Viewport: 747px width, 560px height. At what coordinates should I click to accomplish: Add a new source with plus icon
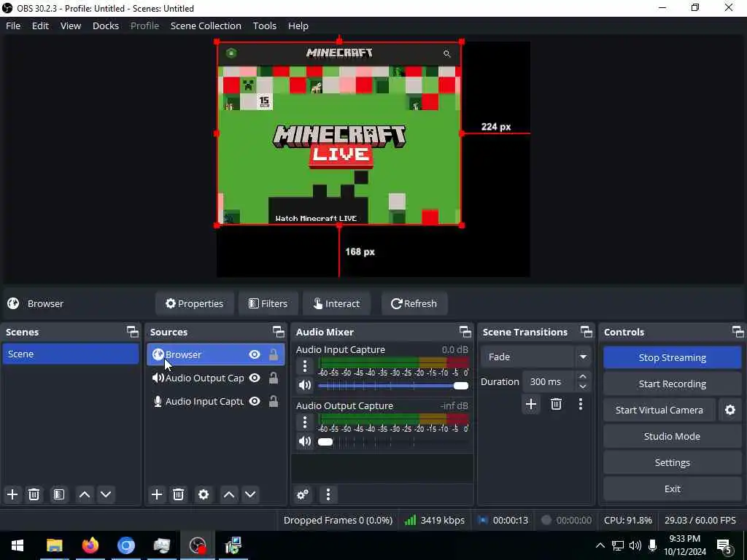157,494
